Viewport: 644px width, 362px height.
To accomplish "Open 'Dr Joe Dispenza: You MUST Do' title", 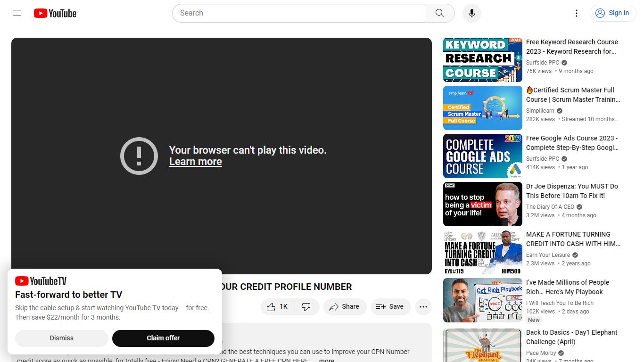I will click(572, 191).
